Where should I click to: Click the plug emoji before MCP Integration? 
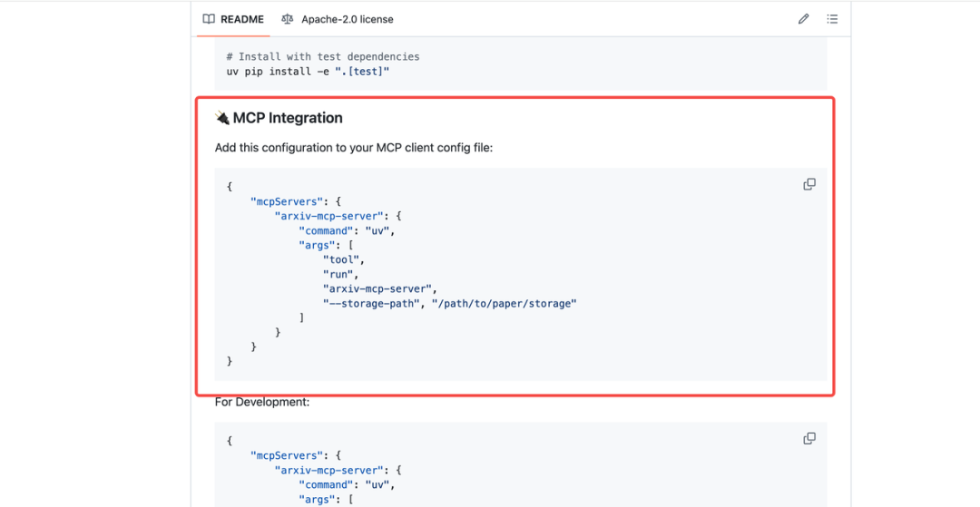222,118
